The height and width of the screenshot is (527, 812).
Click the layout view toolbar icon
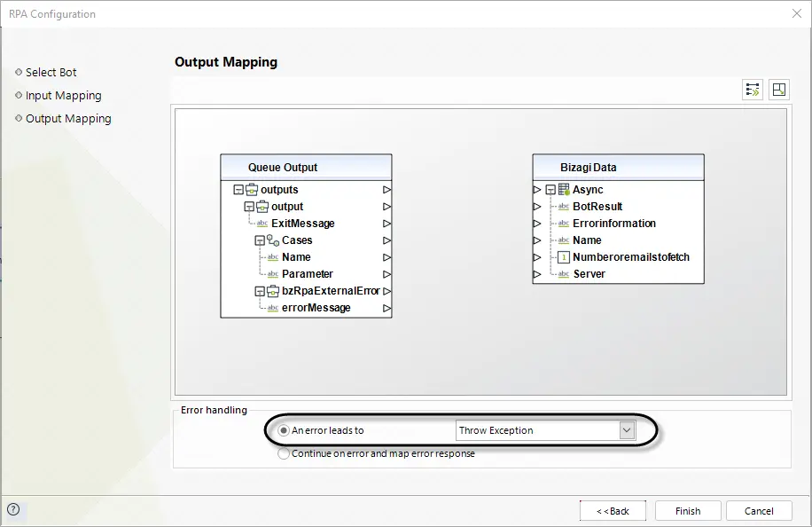coord(779,90)
